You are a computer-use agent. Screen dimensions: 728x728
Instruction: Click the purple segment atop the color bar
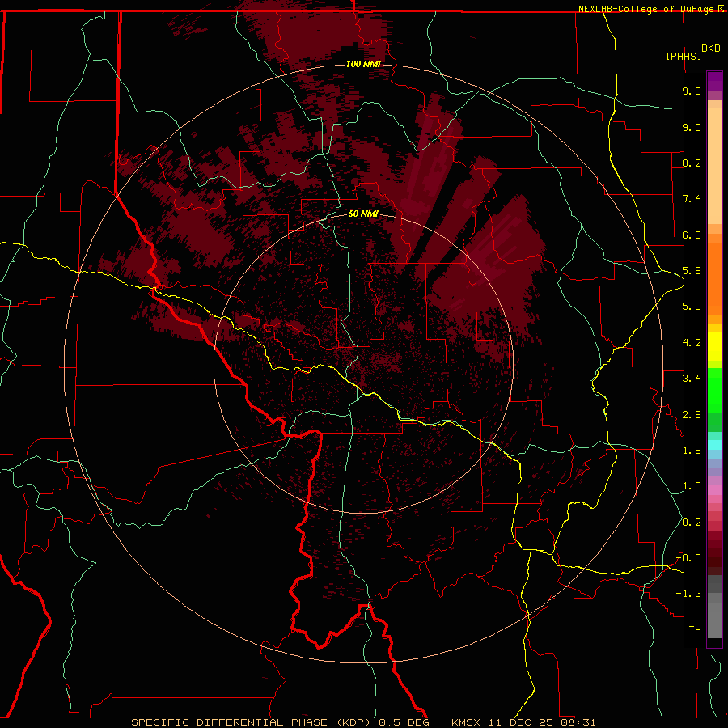[x=714, y=81]
